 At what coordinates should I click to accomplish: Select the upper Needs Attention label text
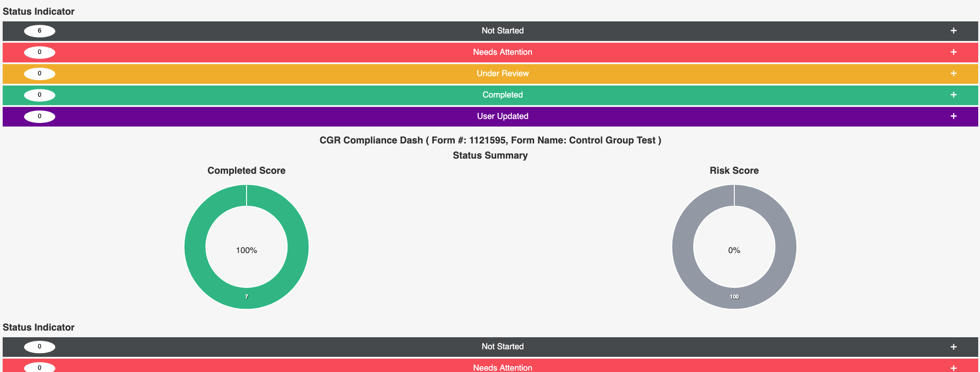click(502, 52)
